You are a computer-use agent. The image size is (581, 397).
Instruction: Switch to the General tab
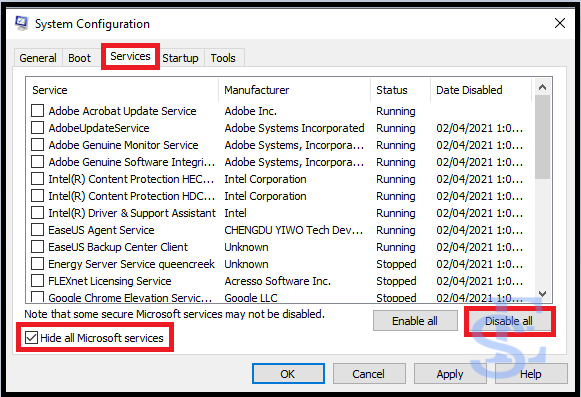tap(38, 58)
